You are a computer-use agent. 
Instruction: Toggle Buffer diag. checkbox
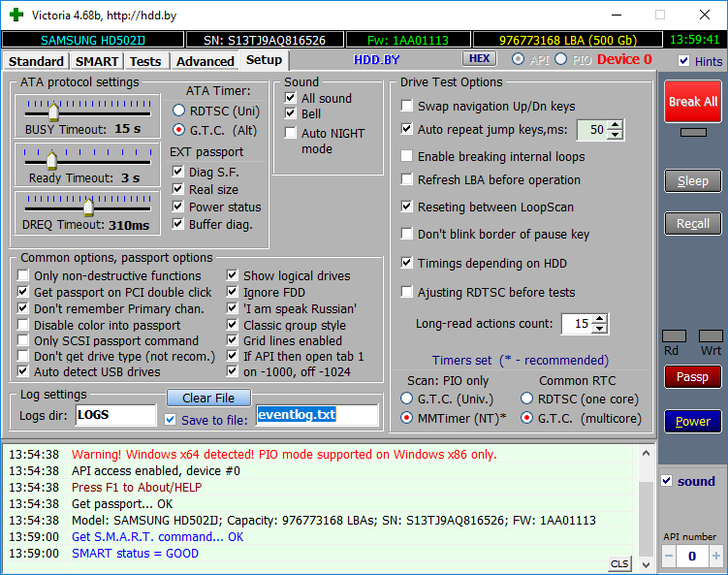[x=177, y=224]
